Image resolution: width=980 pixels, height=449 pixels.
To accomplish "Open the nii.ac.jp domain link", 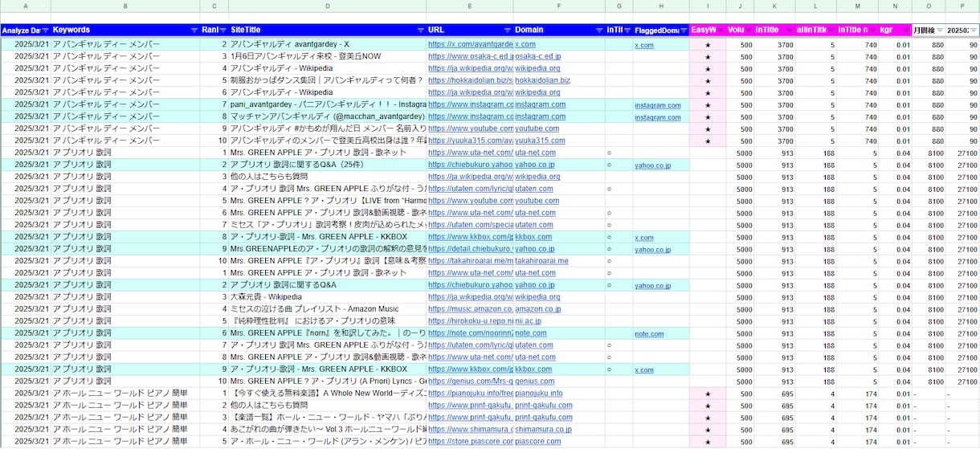I will pos(528,321).
